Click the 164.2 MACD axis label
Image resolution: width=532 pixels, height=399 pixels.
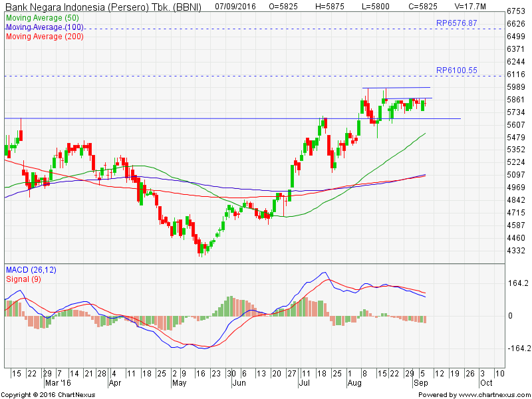click(x=518, y=283)
